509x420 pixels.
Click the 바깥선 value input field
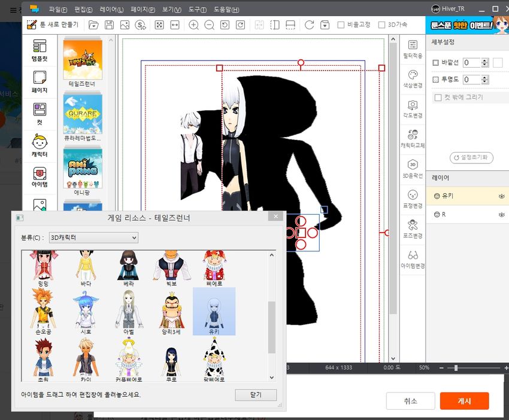[472, 63]
